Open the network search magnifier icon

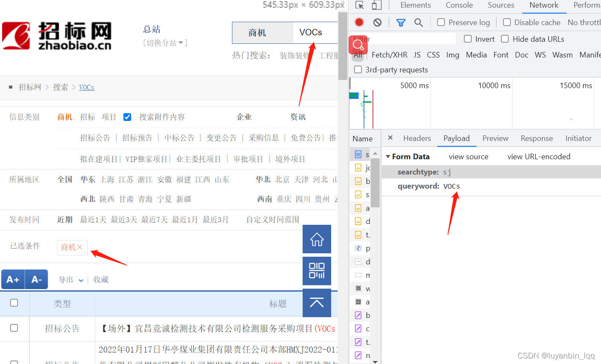pyautogui.click(x=418, y=23)
